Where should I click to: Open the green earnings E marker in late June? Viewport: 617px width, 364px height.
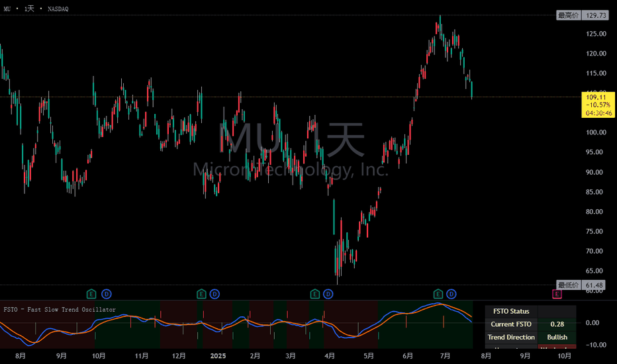438,294
